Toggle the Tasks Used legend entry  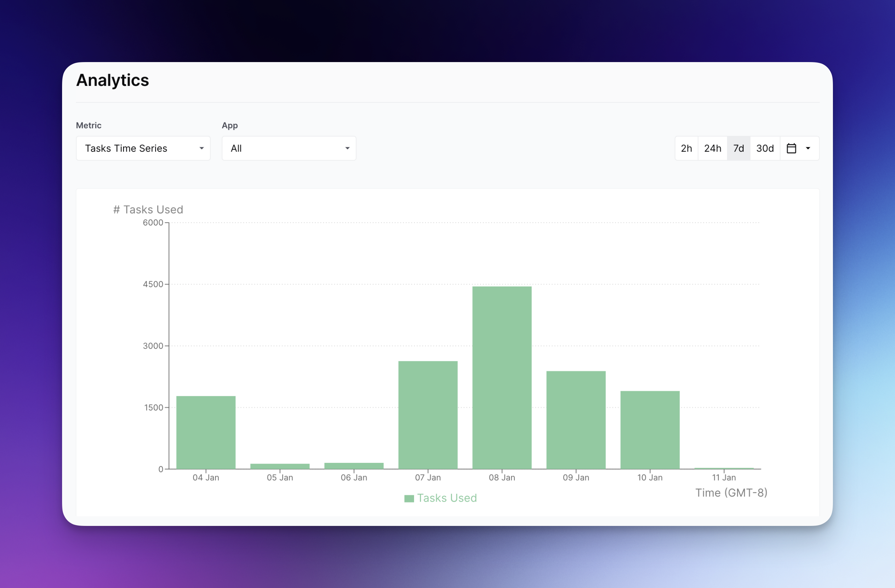446,498
